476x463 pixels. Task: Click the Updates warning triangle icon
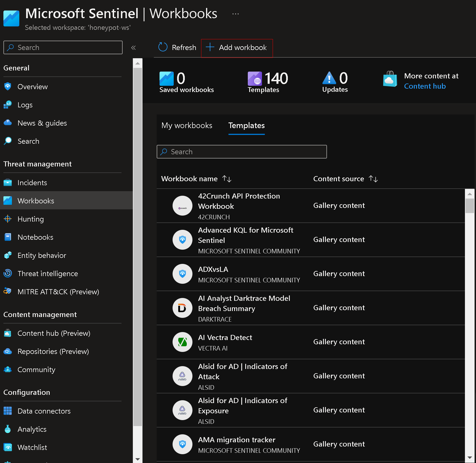(x=329, y=78)
